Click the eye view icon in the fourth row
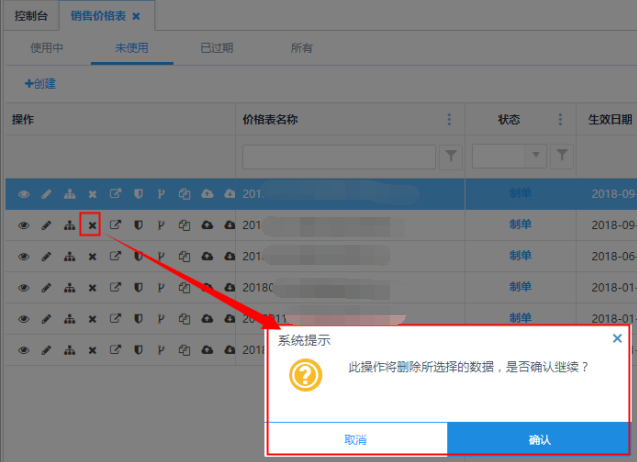 coord(23,287)
